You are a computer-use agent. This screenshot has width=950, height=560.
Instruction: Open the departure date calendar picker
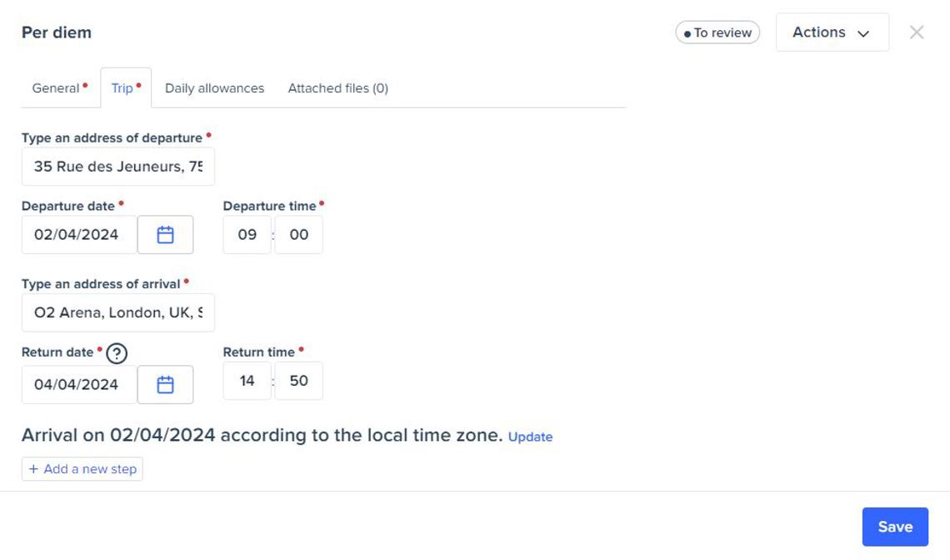point(165,235)
